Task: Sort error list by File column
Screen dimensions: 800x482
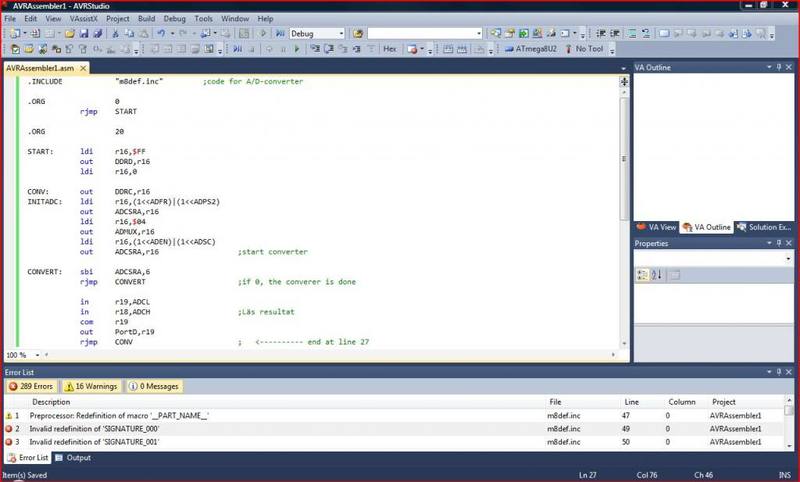Action: (x=555, y=402)
